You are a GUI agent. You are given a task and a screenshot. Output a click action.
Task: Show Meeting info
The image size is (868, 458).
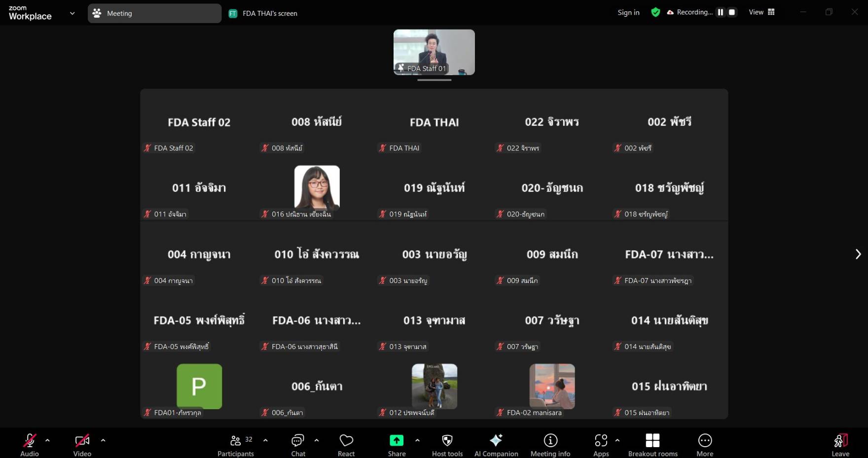point(550,444)
